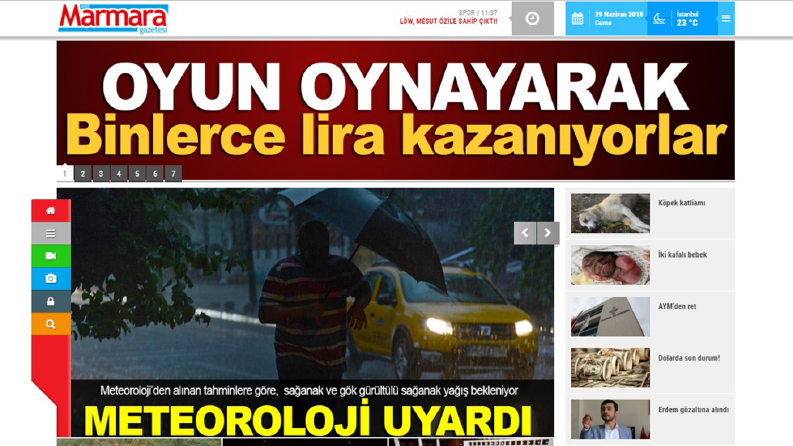Show previous slide with left arrow
The width and height of the screenshot is (793, 446).
pyautogui.click(x=525, y=233)
